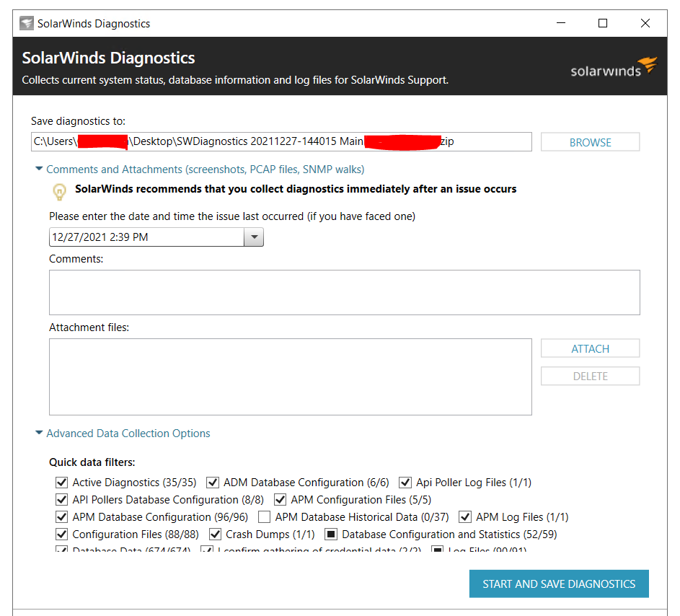The width and height of the screenshot is (680, 616).
Task: Click the 'Attachment files:' label
Action: (x=89, y=327)
